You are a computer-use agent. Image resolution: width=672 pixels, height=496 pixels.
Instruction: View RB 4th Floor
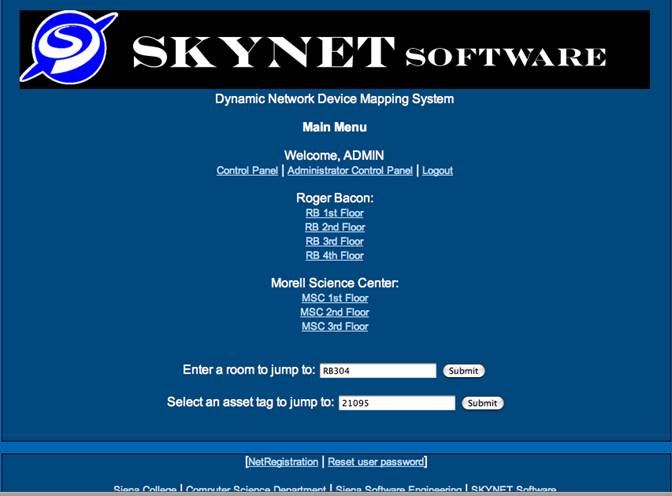(334, 255)
